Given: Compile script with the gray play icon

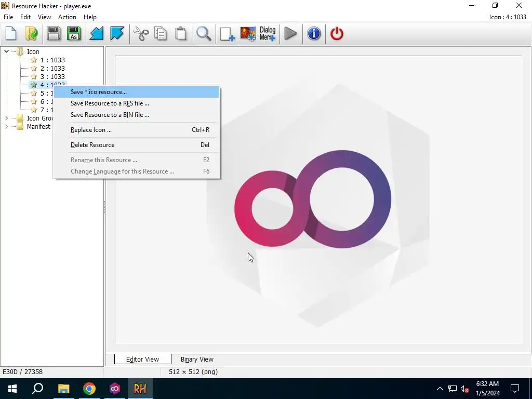Looking at the screenshot, I should (290, 34).
